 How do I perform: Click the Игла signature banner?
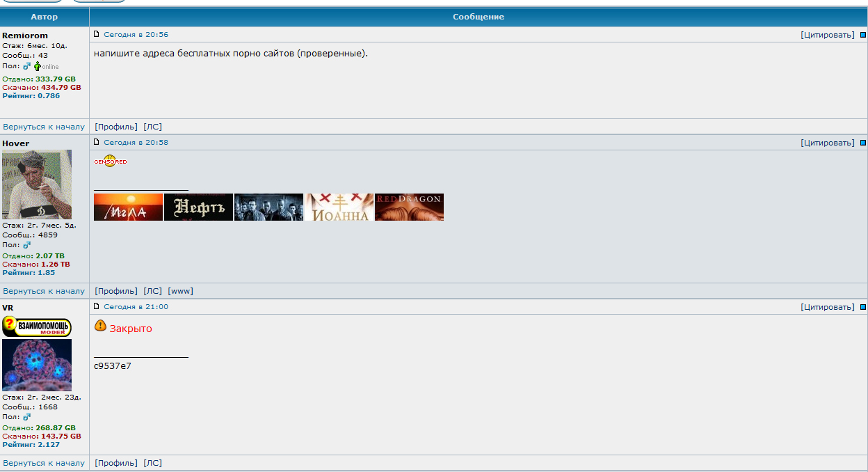coord(128,207)
